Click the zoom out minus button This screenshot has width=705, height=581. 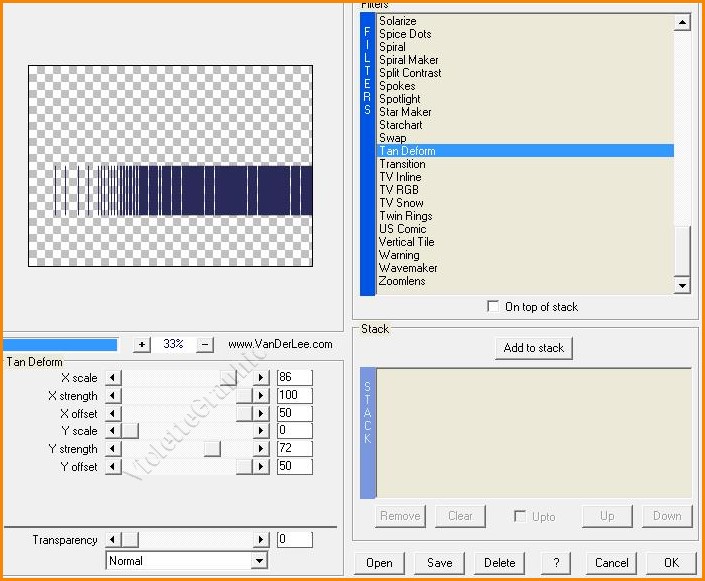tap(205, 344)
